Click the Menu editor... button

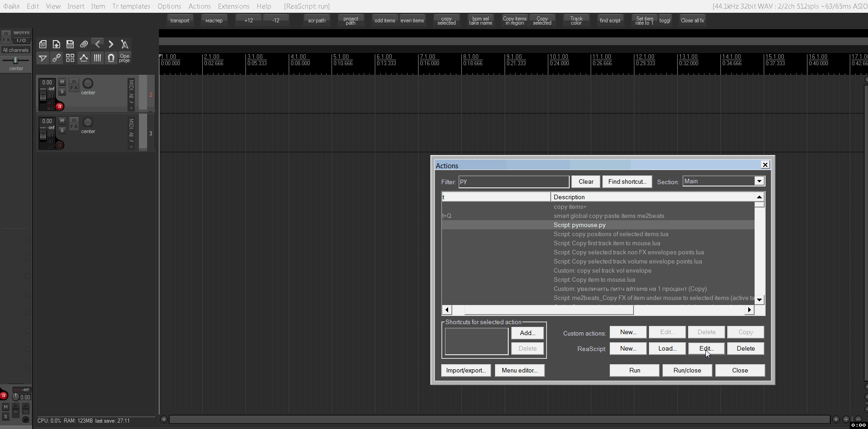tap(520, 370)
